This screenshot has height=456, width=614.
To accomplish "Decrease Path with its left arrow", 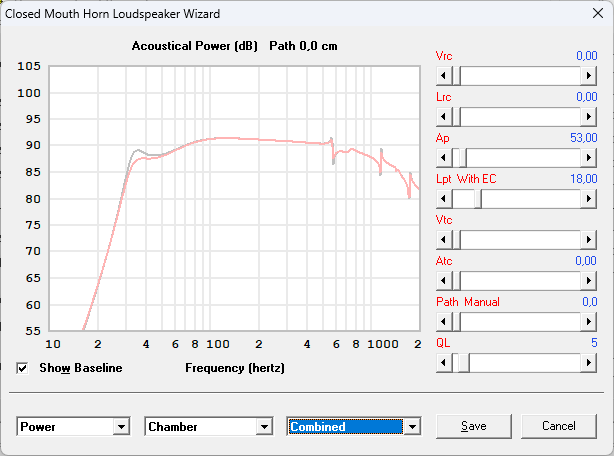I will click(x=444, y=322).
